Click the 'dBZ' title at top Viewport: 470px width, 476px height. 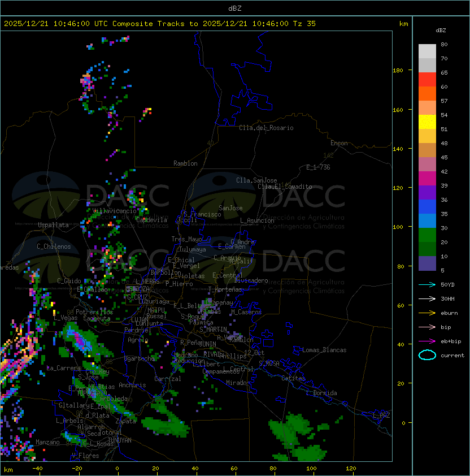tap(235, 8)
